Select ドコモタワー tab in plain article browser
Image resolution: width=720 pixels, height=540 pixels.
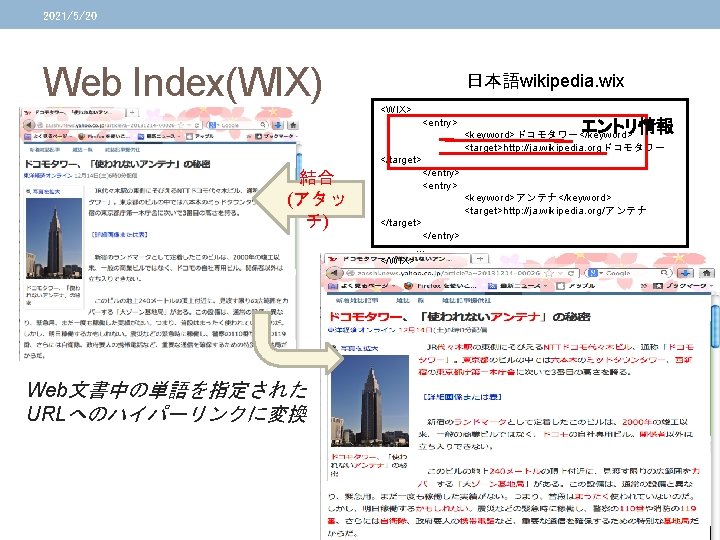pyautogui.click(x=72, y=112)
